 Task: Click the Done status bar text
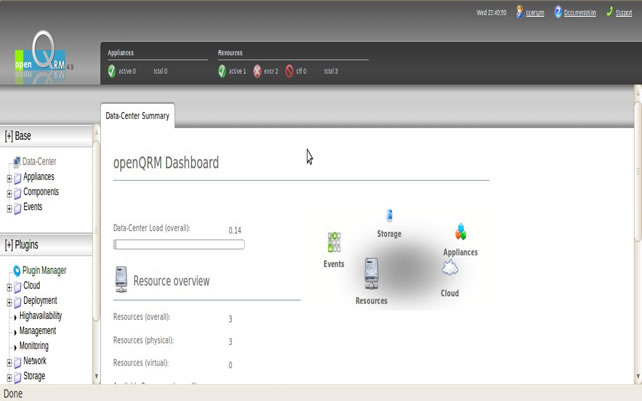click(13, 394)
